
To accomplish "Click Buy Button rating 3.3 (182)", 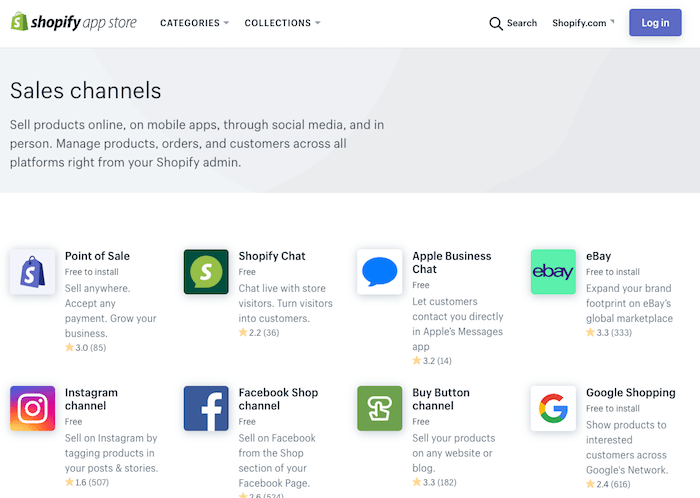I will [434, 482].
